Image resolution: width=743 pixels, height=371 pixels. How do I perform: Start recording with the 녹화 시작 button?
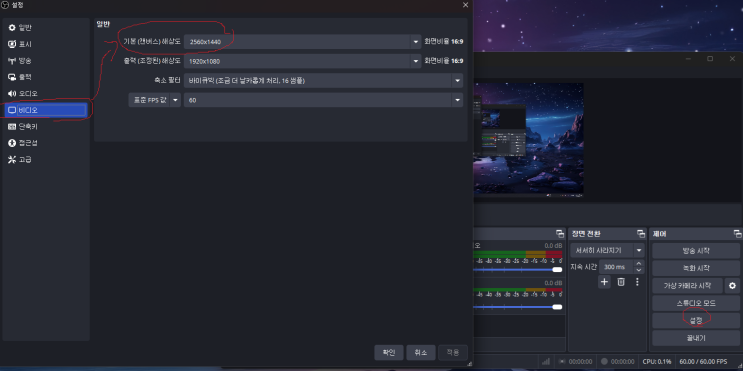pyautogui.click(x=696, y=268)
